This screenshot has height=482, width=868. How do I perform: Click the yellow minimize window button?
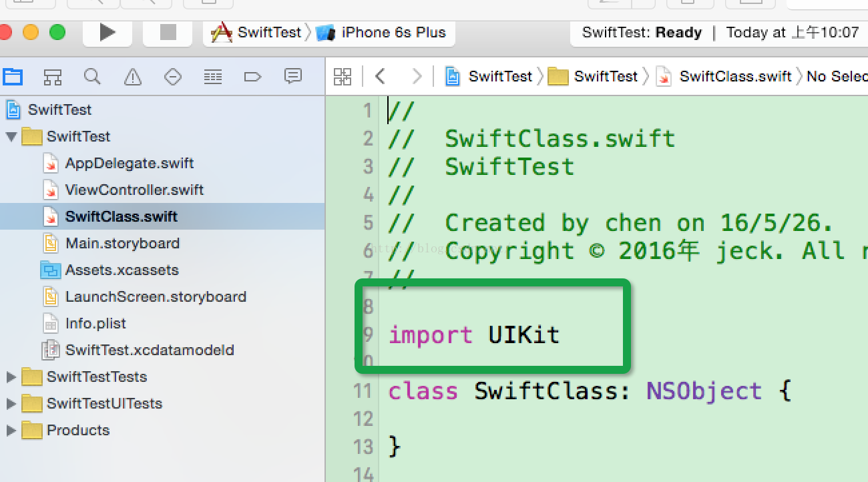pyautogui.click(x=31, y=31)
